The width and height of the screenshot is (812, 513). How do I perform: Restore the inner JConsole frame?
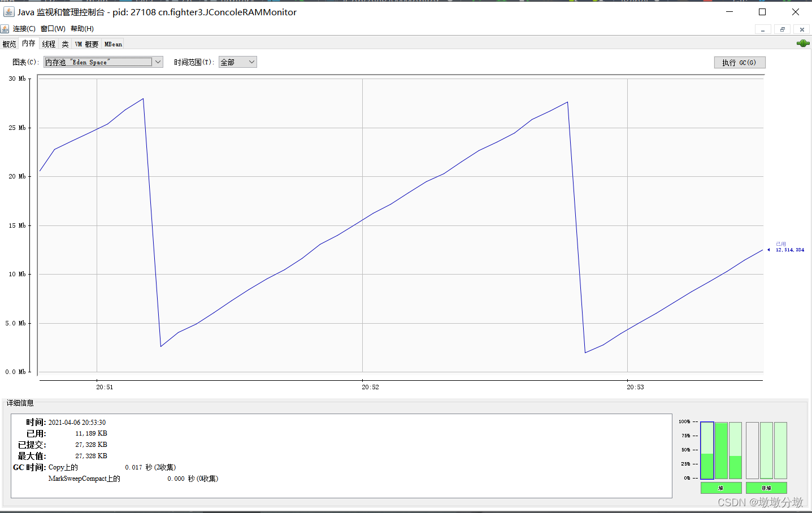(x=782, y=29)
